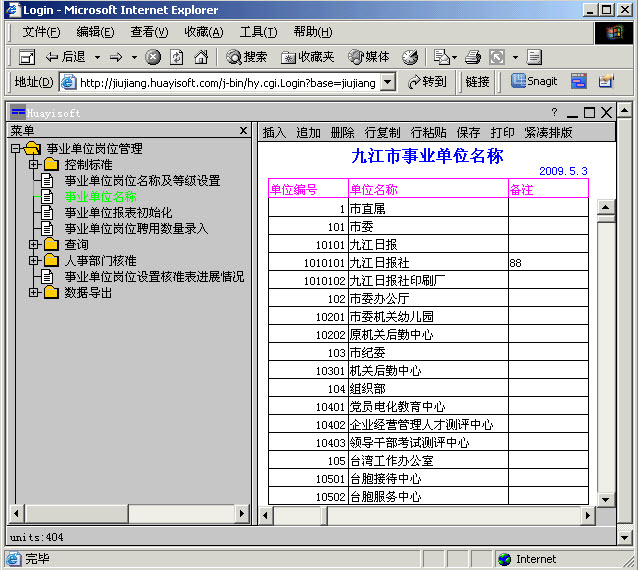Expand the 控制标准 folder
The height and width of the screenshot is (570, 638).
(x=34, y=164)
